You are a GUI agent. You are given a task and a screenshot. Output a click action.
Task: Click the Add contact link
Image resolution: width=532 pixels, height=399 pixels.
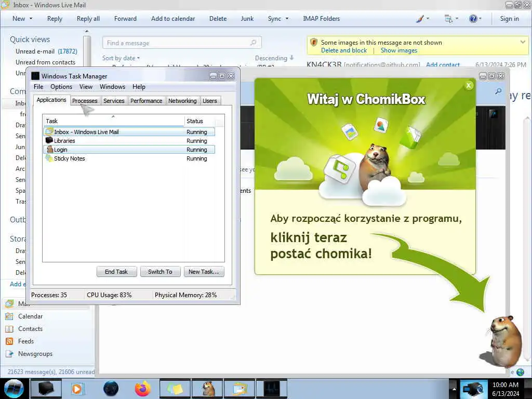tap(443, 64)
